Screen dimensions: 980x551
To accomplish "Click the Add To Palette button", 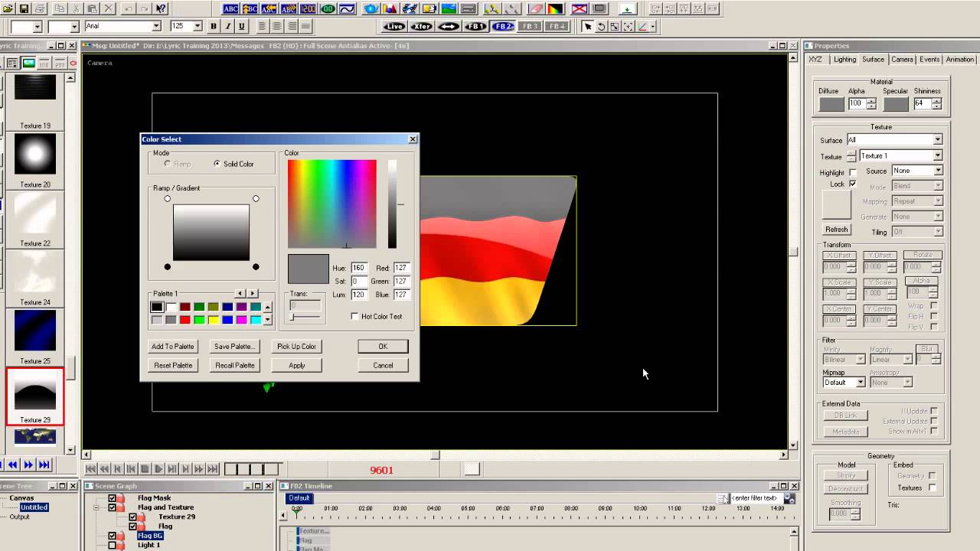I will coord(173,347).
